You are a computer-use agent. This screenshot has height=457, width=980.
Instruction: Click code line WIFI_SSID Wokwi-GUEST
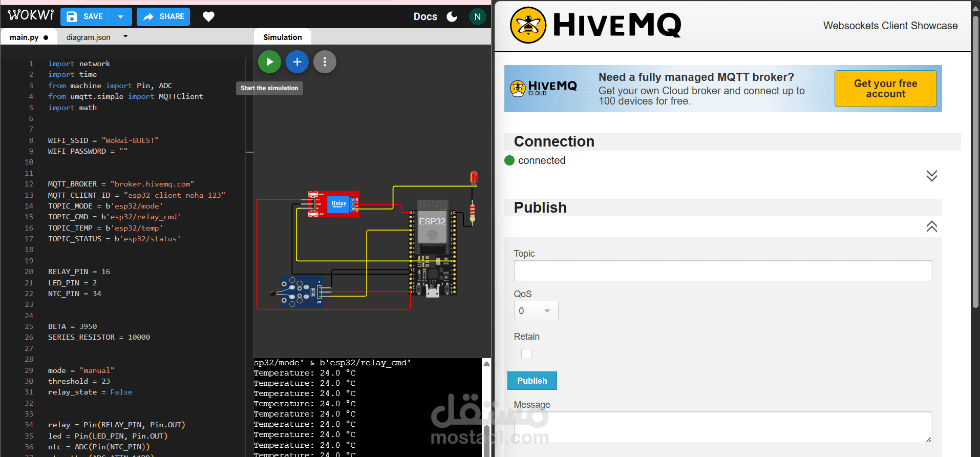click(x=103, y=140)
